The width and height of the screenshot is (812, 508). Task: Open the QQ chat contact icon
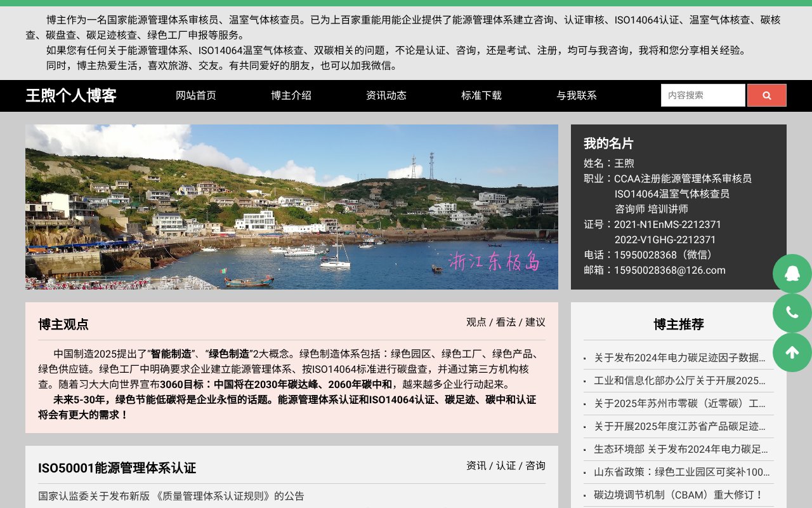[x=792, y=273]
